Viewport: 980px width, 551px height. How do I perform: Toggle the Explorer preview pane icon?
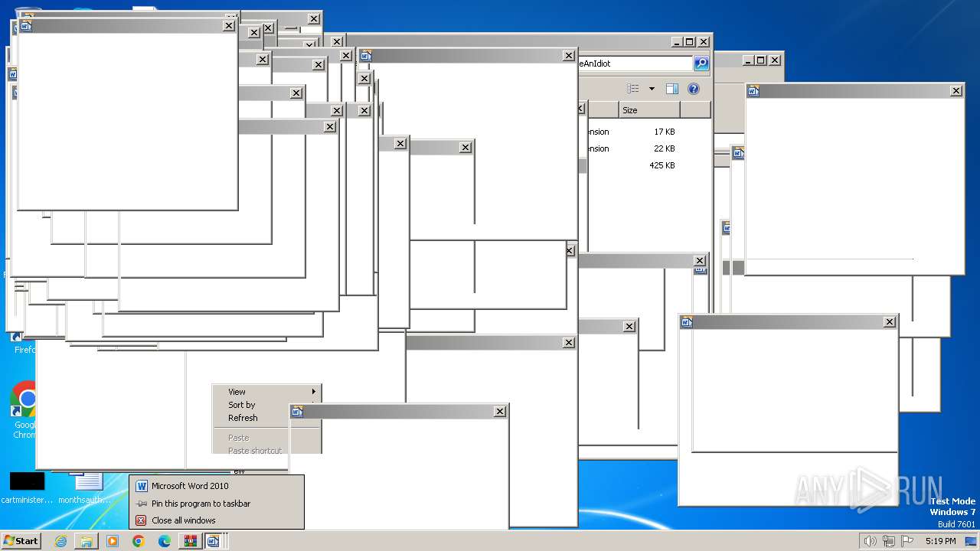click(671, 89)
